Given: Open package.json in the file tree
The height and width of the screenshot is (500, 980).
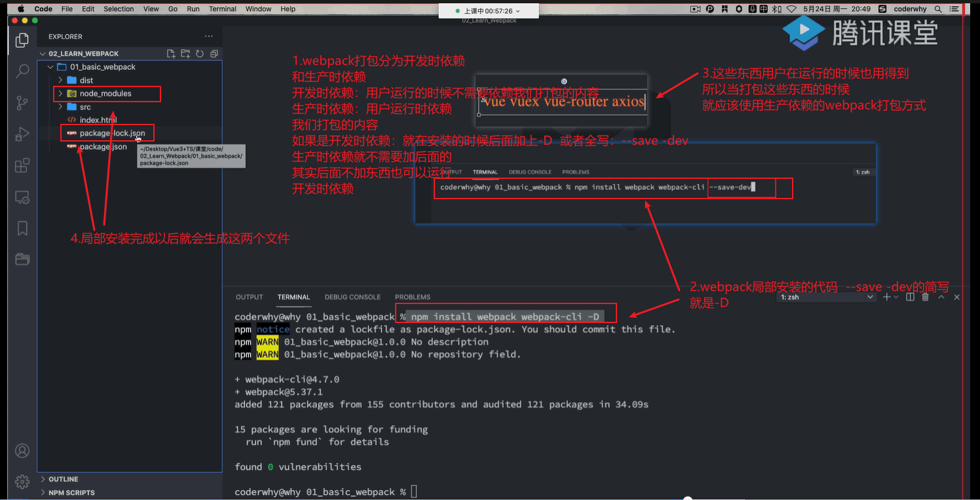Looking at the screenshot, I should click(x=104, y=147).
